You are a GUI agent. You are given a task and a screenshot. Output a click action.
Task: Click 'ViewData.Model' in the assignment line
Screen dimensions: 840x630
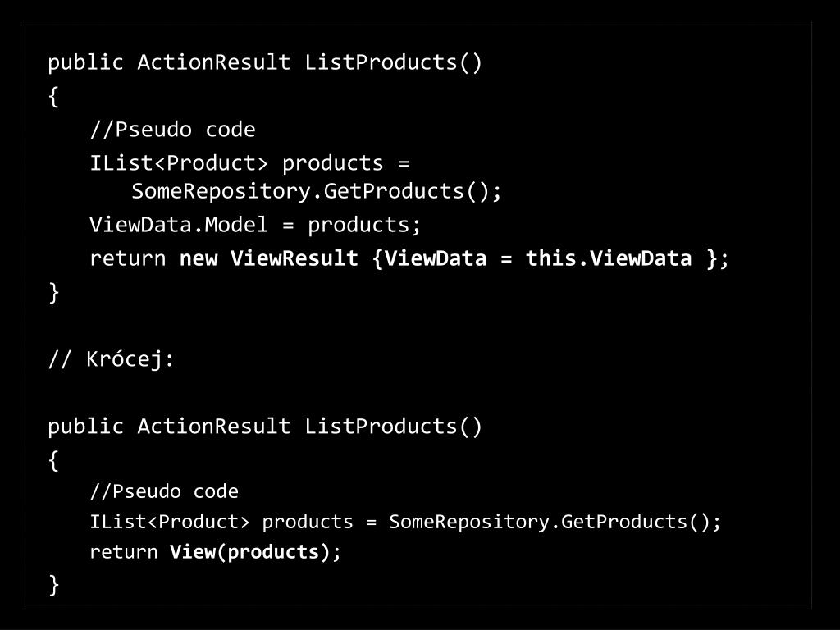(178, 225)
